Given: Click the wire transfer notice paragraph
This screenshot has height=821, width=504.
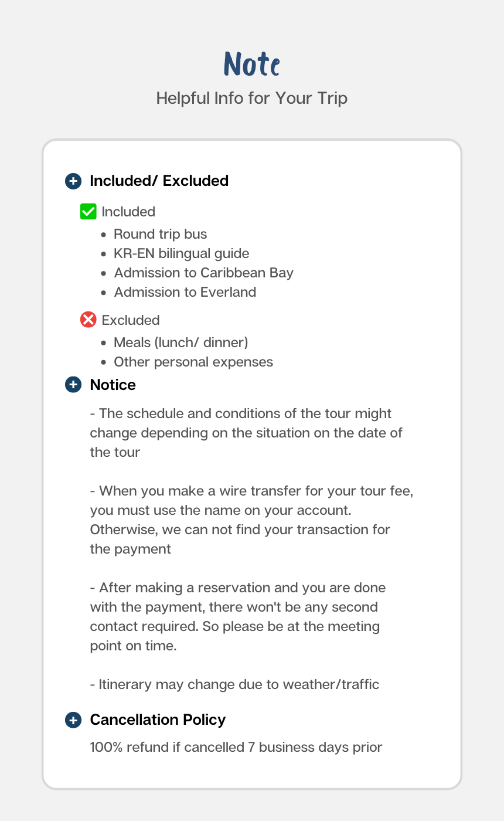Looking at the screenshot, I should (252, 520).
